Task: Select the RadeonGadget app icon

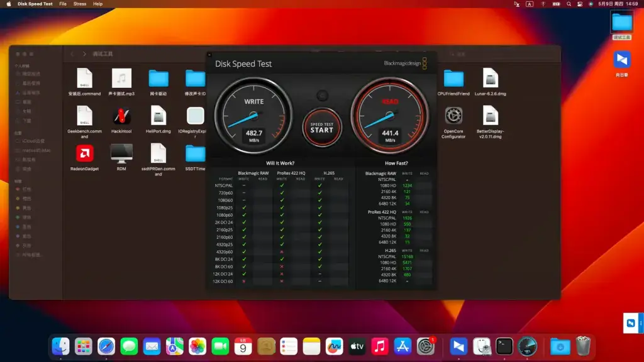Action: pyautogui.click(x=85, y=157)
